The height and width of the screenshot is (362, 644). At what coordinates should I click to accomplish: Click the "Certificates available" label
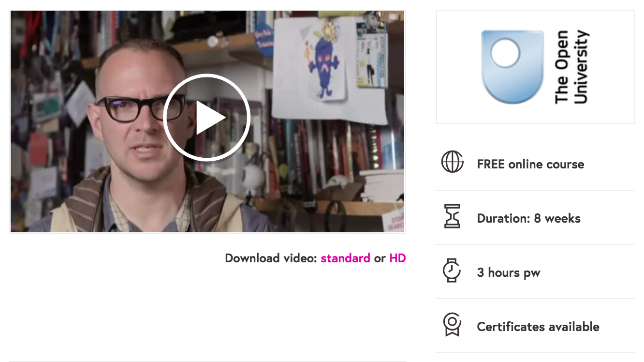[538, 327]
